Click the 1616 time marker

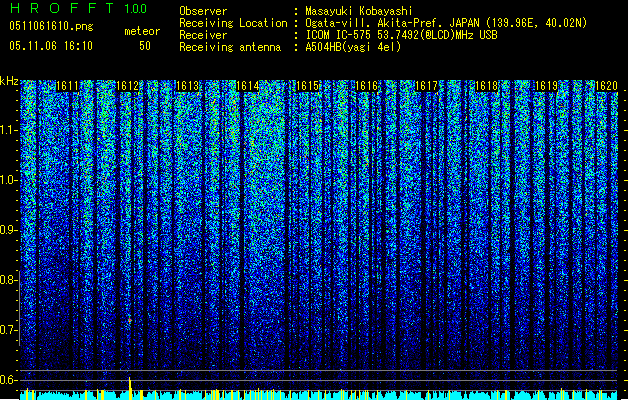point(367,86)
